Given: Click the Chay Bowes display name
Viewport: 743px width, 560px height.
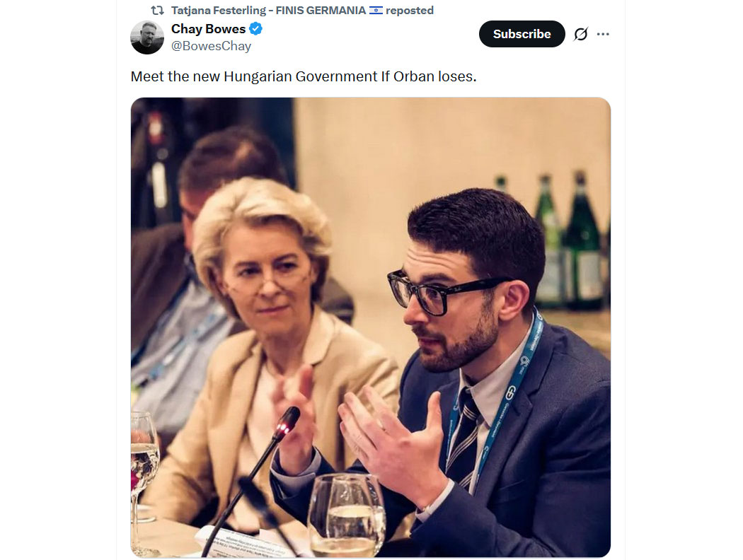Looking at the screenshot, I should pyautogui.click(x=208, y=29).
